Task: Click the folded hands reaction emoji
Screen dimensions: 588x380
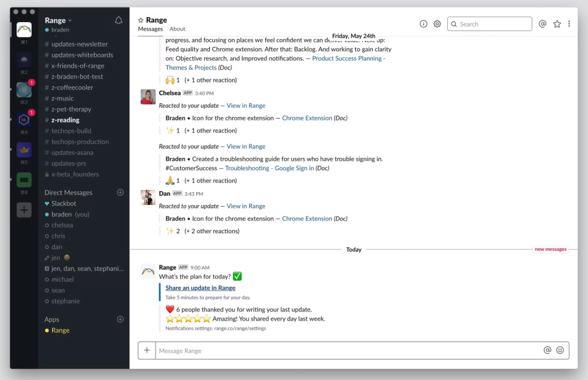Action: coord(170,181)
